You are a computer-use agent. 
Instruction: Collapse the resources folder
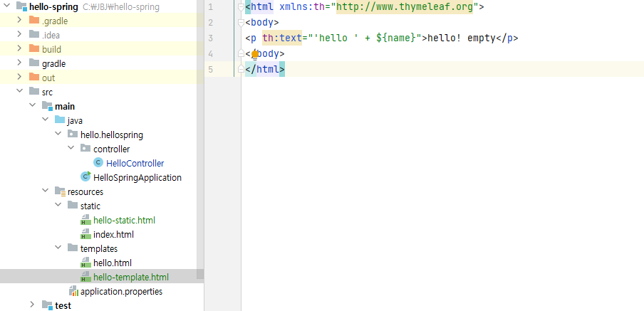click(x=45, y=191)
